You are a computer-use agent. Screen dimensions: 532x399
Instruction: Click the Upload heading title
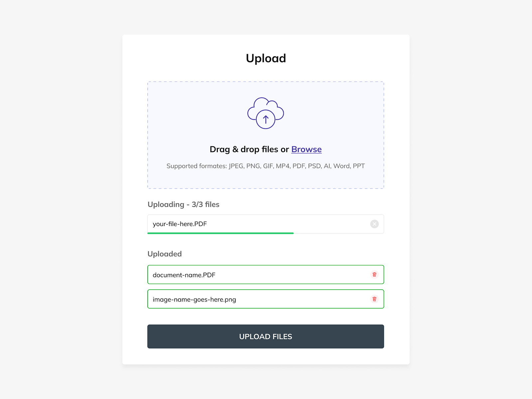[266, 58]
